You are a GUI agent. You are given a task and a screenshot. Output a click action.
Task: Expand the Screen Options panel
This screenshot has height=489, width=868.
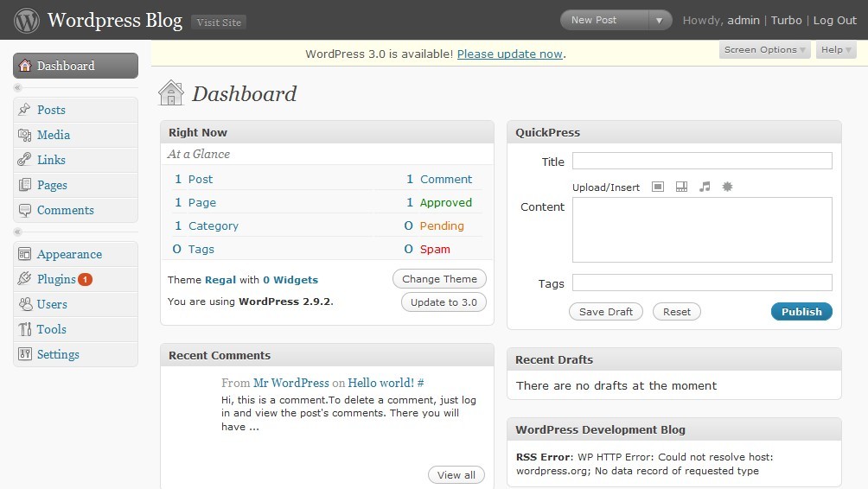click(x=764, y=50)
